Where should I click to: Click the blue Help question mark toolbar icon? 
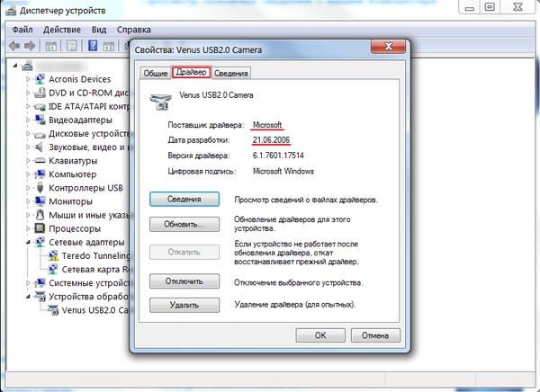tap(93, 46)
